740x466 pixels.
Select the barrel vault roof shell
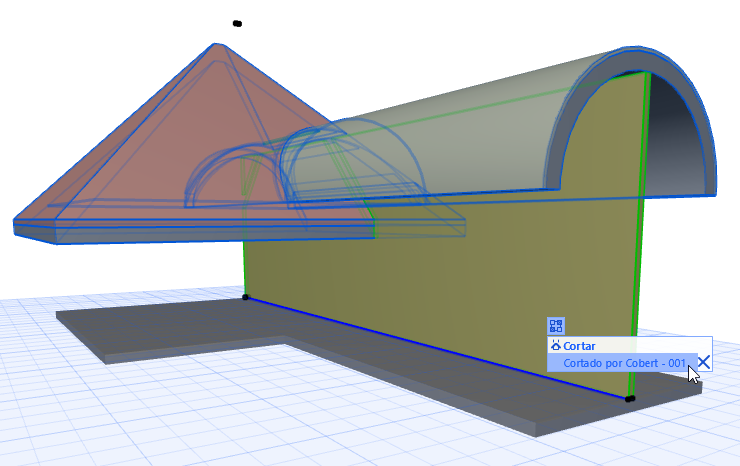point(472,142)
